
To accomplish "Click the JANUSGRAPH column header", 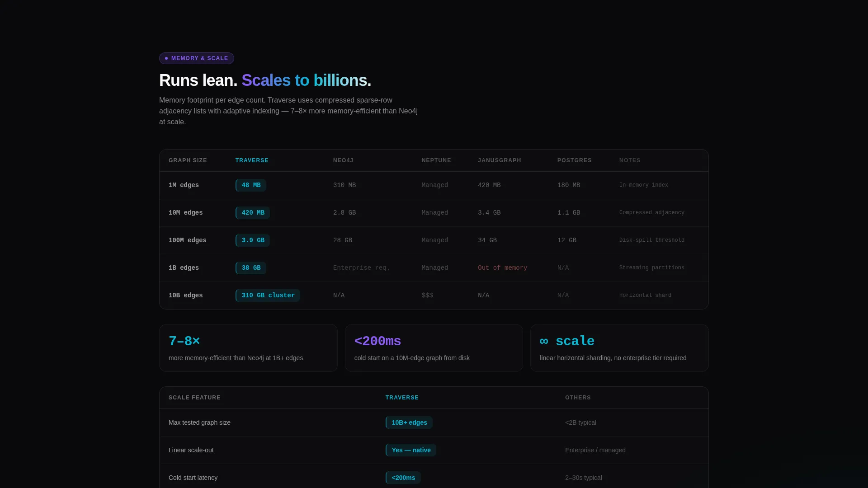I will click(500, 160).
